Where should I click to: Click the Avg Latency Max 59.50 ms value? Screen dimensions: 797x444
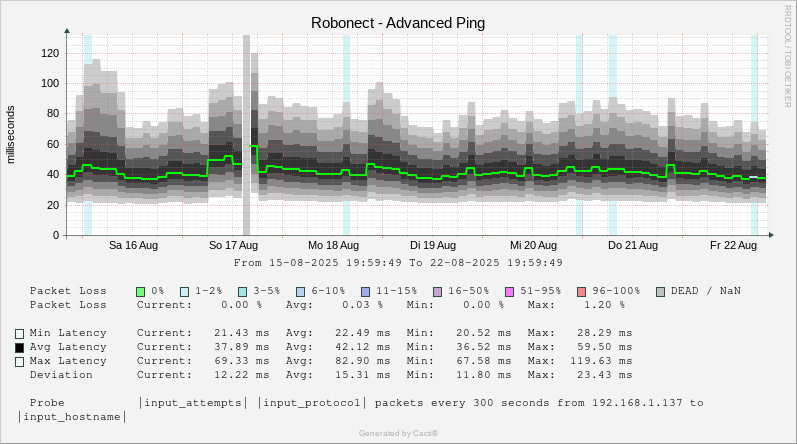click(x=605, y=347)
